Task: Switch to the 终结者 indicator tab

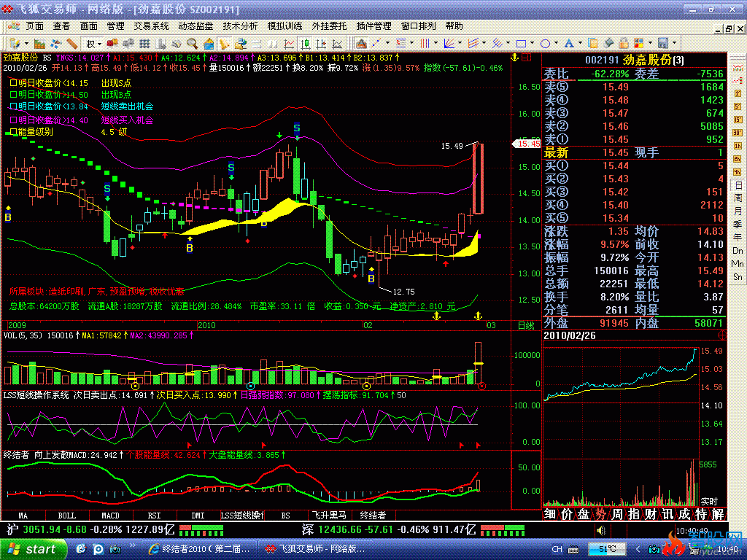Action: (373, 516)
